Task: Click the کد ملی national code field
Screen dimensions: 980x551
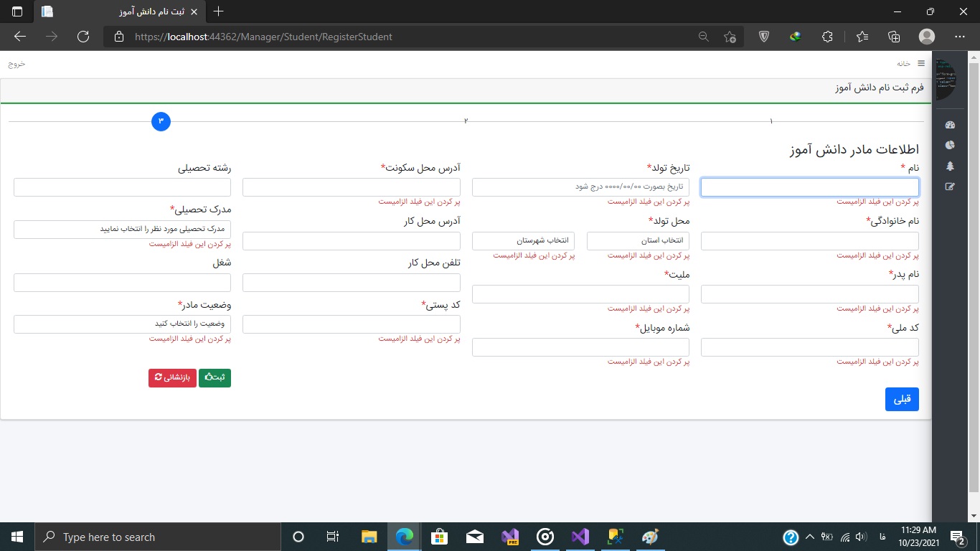Action: tap(810, 347)
